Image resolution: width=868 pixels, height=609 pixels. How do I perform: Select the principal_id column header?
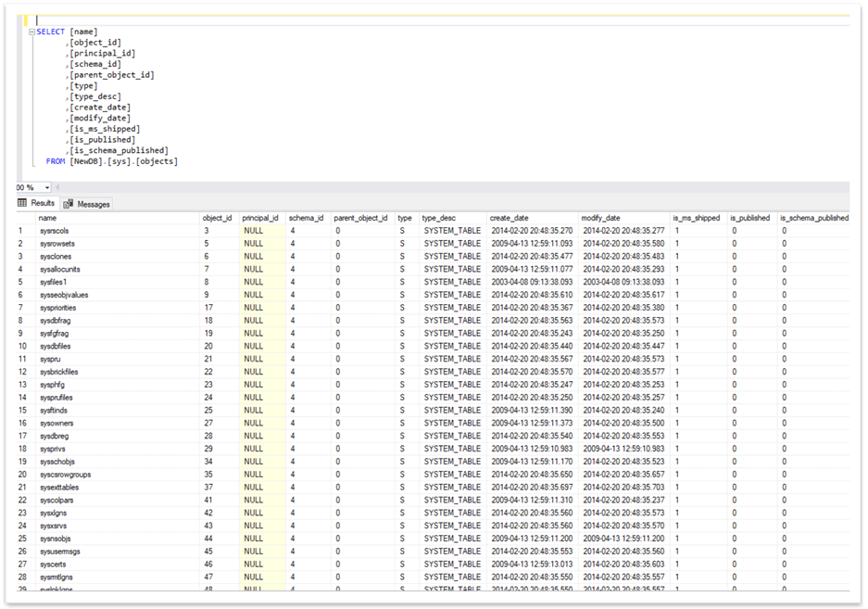pyautogui.click(x=262, y=219)
